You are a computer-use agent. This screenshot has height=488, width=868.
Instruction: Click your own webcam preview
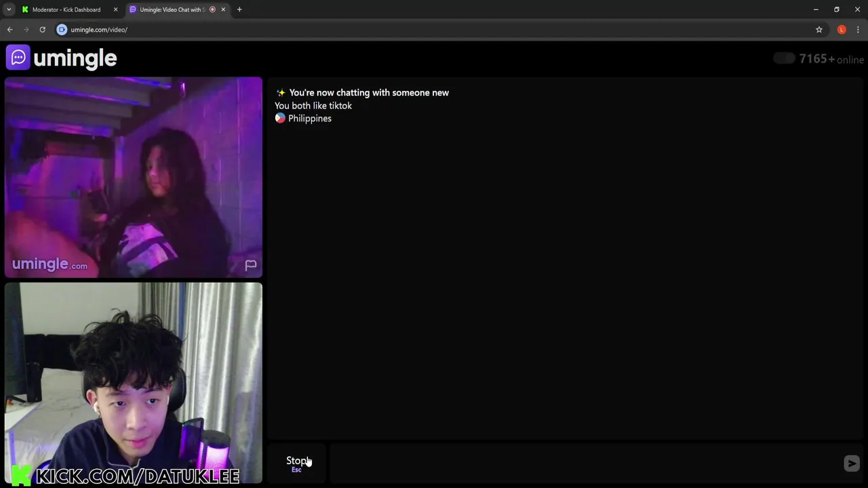[x=134, y=383]
